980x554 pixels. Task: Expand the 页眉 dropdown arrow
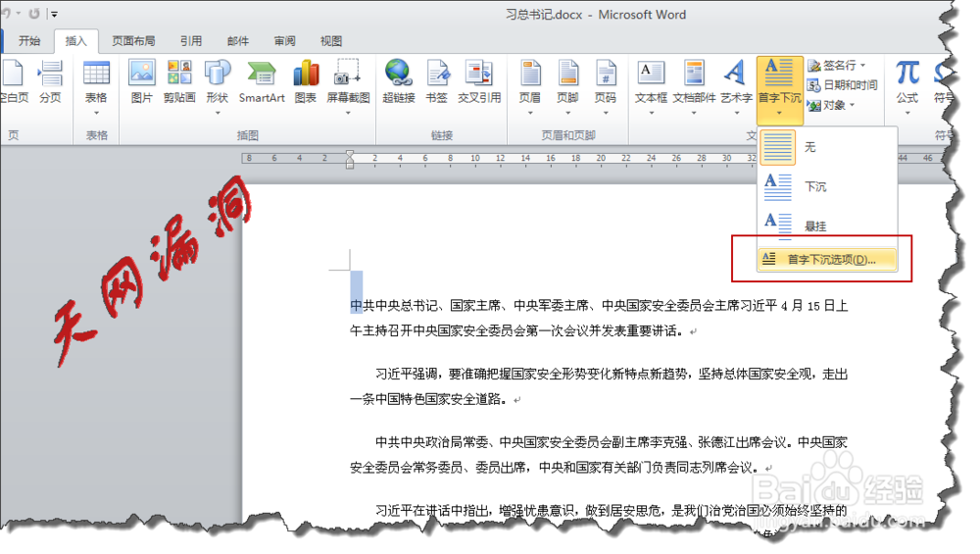point(530,113)
